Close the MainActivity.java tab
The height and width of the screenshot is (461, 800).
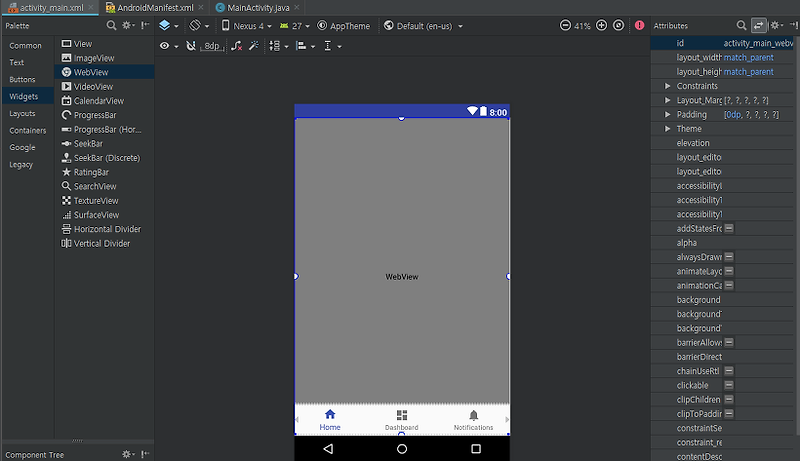[x=296, y=8]
